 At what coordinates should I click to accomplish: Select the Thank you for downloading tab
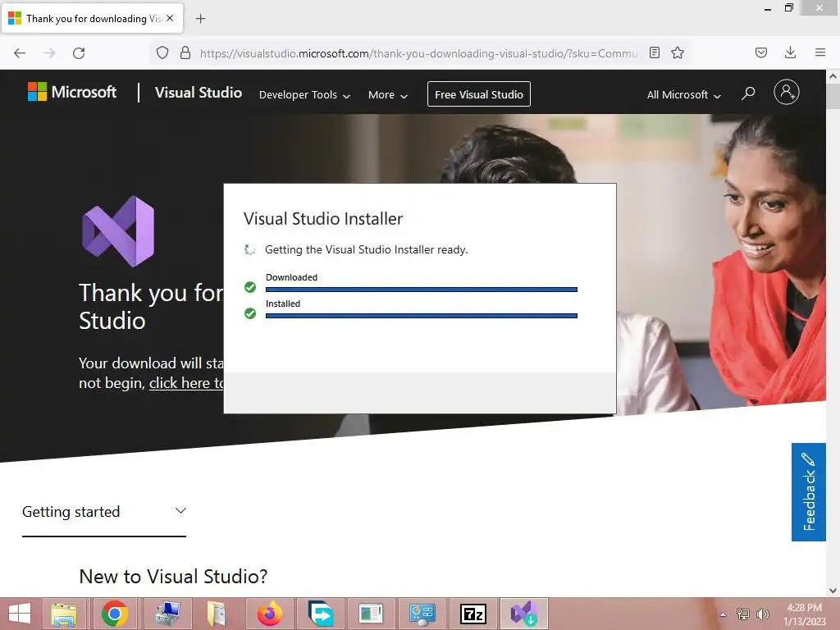click(x=92, y=18)
